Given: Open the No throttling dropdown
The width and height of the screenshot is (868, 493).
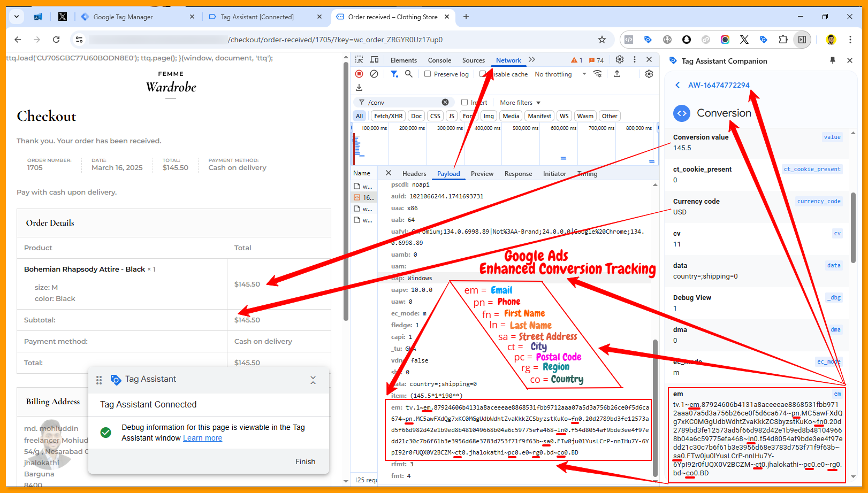Looking at the screenshot, I should [560, 74].
